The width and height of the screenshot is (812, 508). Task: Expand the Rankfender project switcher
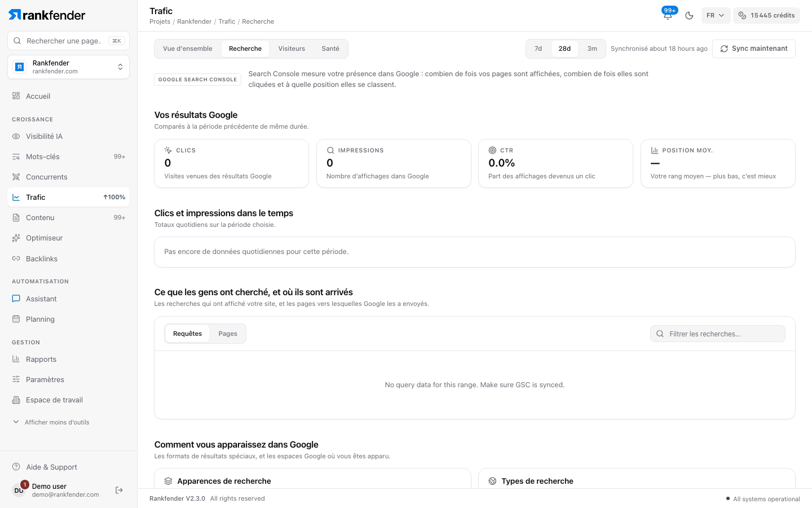point(68,67)
